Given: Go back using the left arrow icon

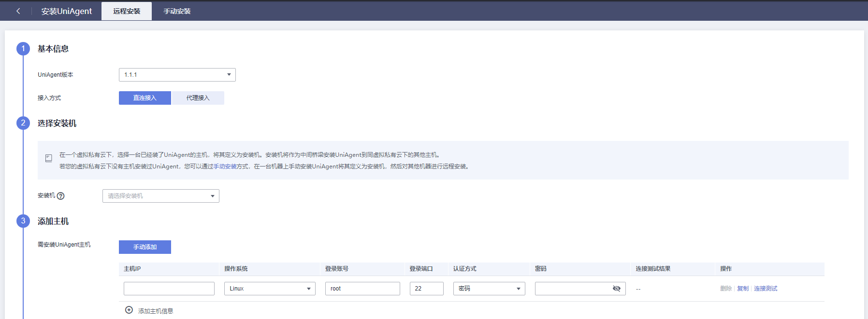Looking at the screenshot, I should click(x=18, y=11).
